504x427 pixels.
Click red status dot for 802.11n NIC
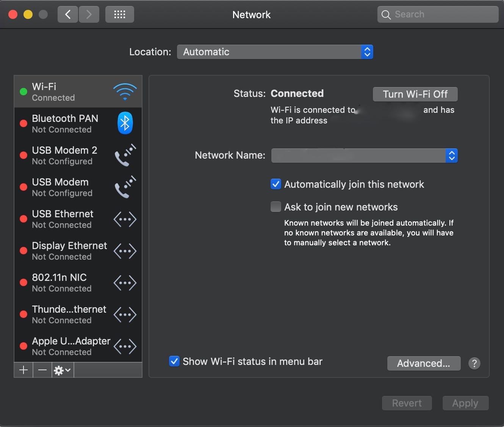(x=23, y=282)
